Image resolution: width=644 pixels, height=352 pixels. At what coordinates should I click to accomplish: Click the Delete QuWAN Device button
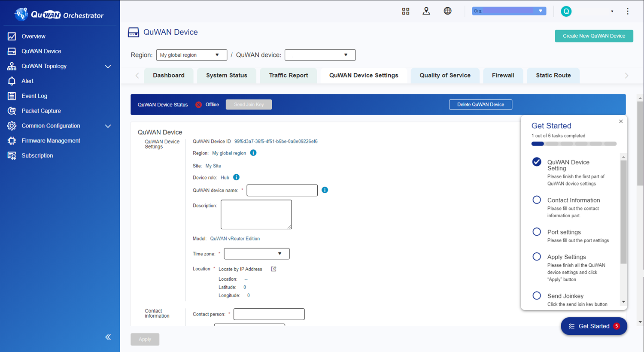(x=480, y=105)
